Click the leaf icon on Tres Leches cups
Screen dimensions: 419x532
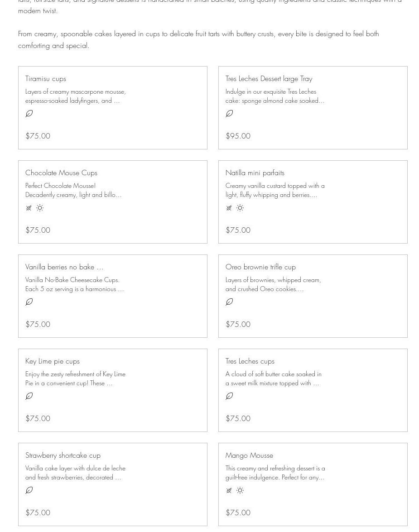[x=229, y=396]
